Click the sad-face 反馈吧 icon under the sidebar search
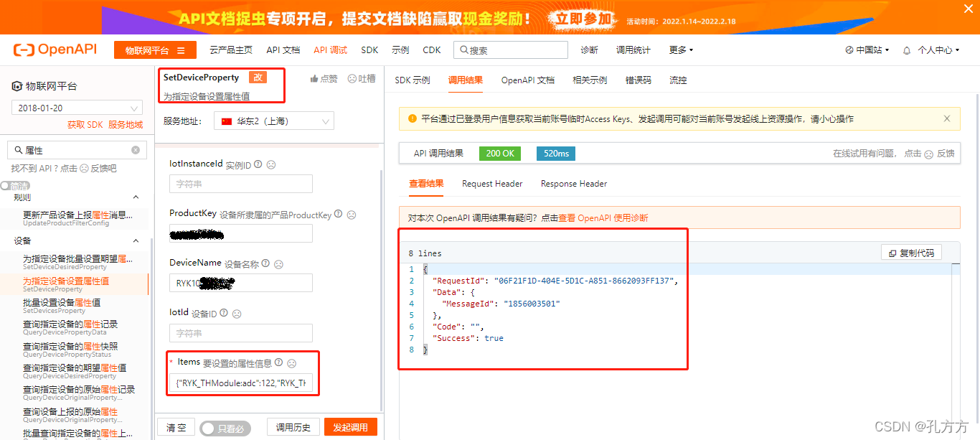This screenshot has width=980, height=440. pyautogui.click(x=83, y=169)
